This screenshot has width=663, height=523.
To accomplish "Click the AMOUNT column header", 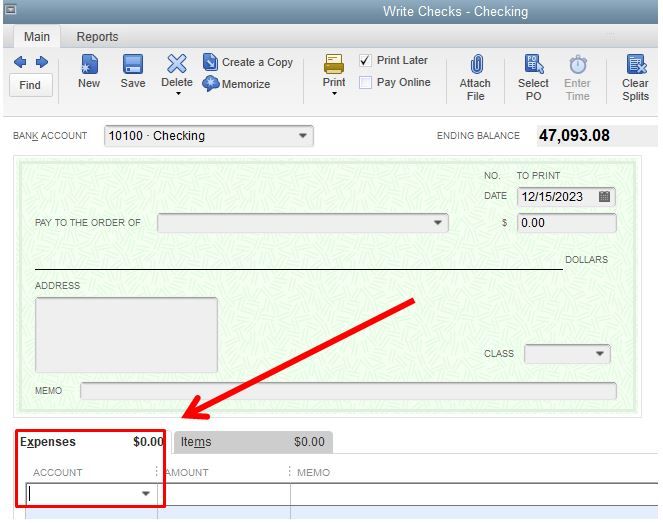I will click(187, 472).
